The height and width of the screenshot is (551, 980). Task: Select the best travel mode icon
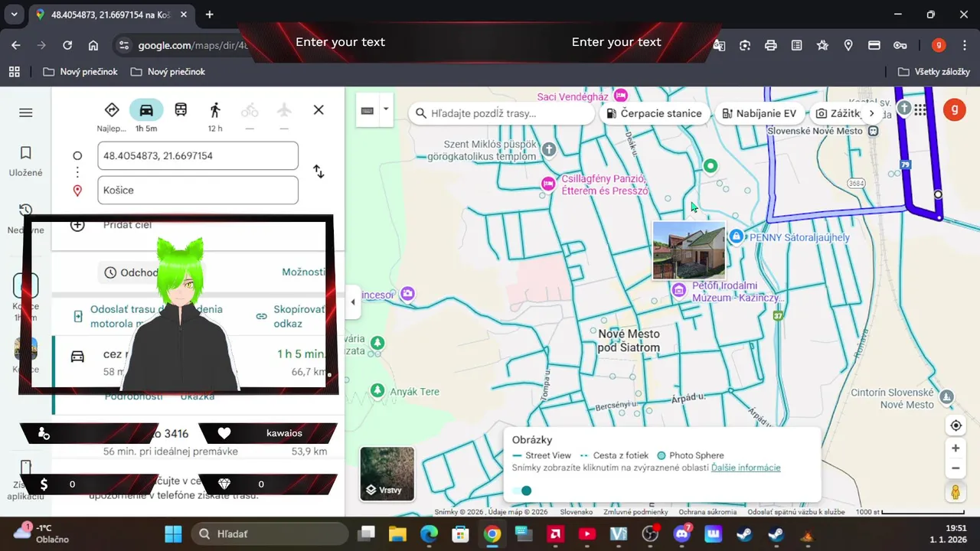[x=112, y=110]
